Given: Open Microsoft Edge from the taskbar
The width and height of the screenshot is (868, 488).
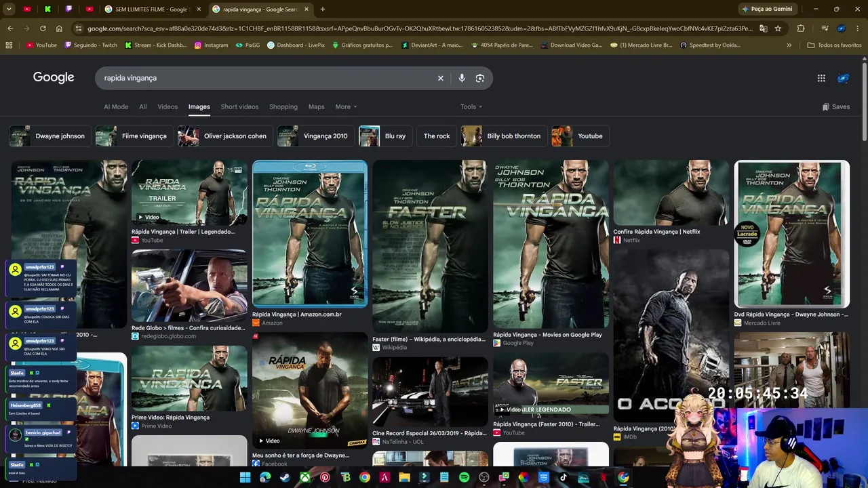Looking at the screenshot, I should click(x=265, y=477).
